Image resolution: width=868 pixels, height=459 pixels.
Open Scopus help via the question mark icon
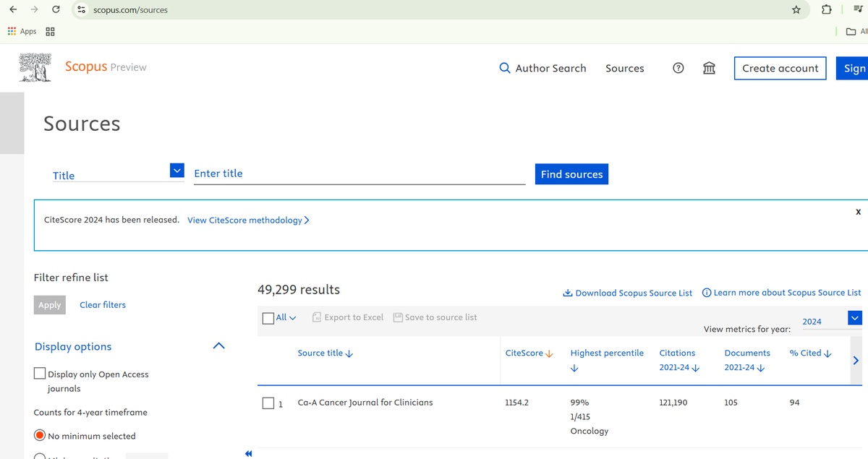678,68
